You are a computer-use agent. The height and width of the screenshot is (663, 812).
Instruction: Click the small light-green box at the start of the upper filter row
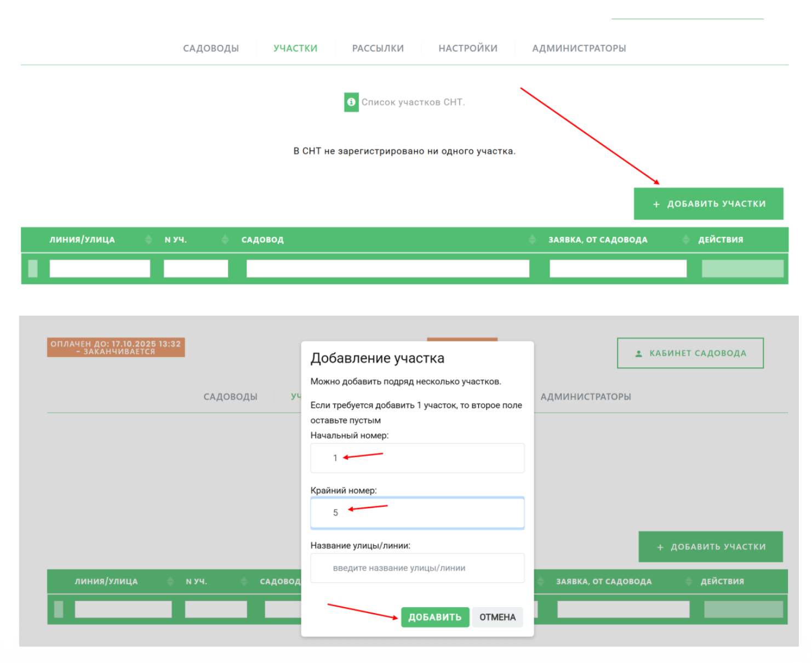click(33, 268)
